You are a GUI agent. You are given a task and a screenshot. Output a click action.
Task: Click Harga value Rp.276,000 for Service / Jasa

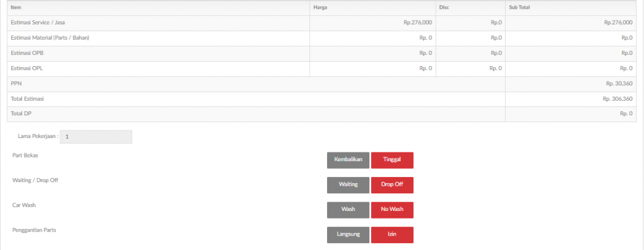point(418,23)
